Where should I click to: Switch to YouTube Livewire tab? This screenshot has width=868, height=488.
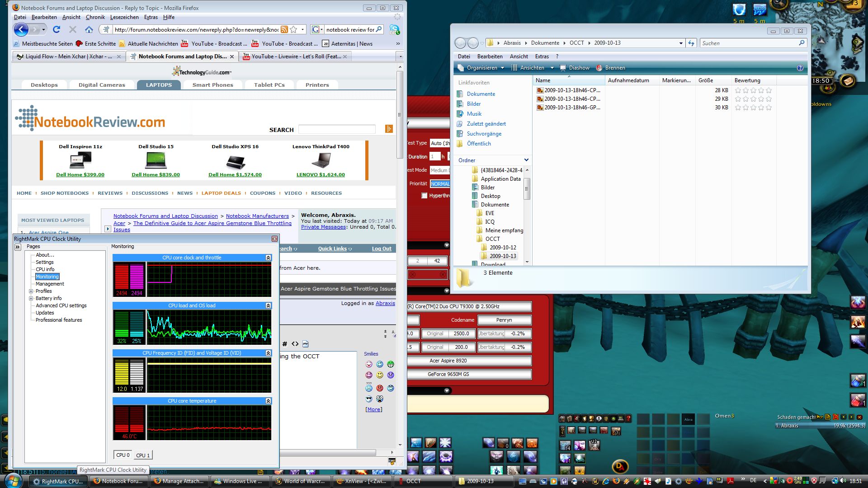point(296,56)
